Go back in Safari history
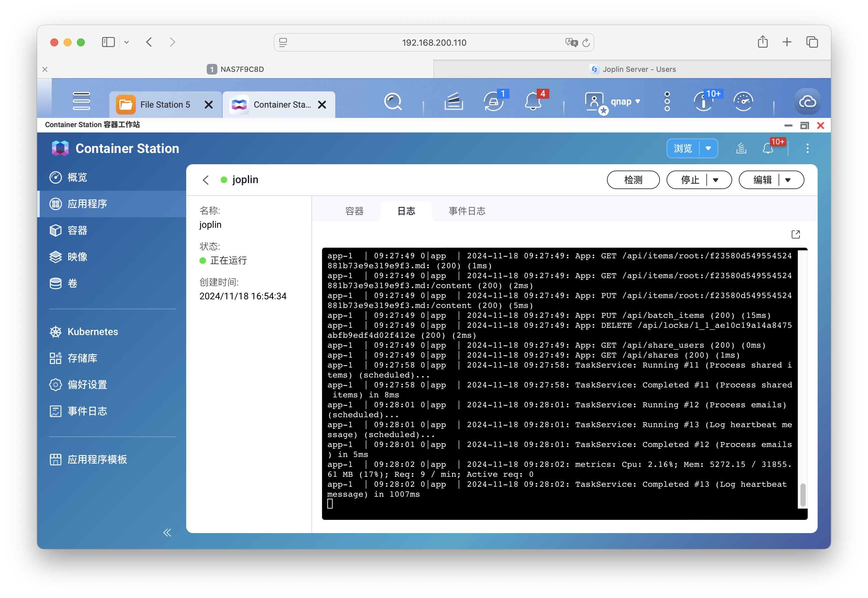 149,42
